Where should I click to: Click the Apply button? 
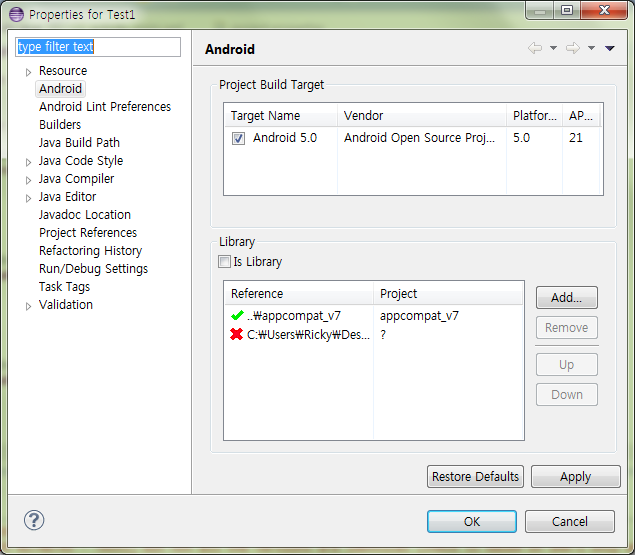point(575,476)
